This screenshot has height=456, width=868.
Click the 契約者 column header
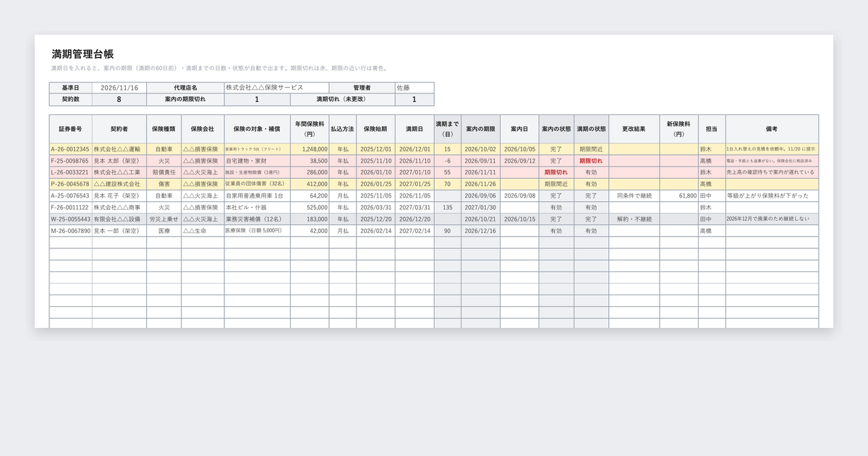pos(119,129)
